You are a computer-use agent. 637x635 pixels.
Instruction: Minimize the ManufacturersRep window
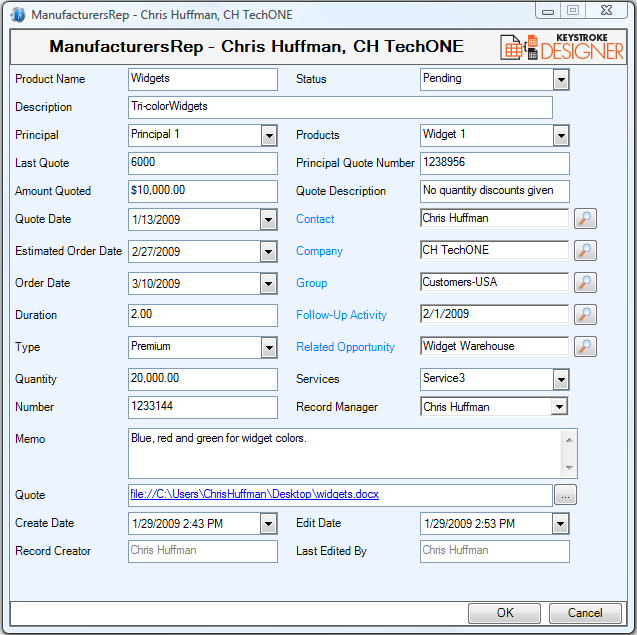(x=548, y=11)
